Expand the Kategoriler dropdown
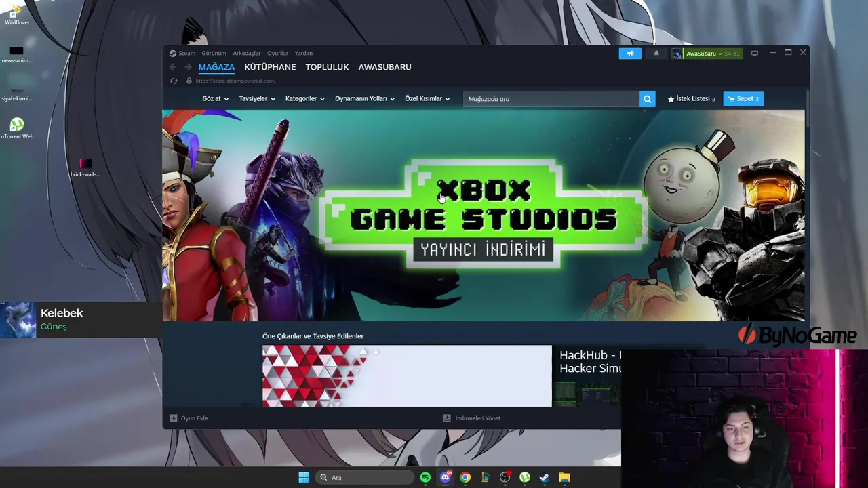Image resolution: width=868 pixels, height=488 pixels. [305, 99]
